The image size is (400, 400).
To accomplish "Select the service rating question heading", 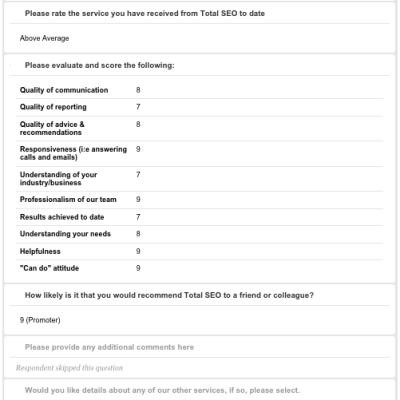I will 145,13.
